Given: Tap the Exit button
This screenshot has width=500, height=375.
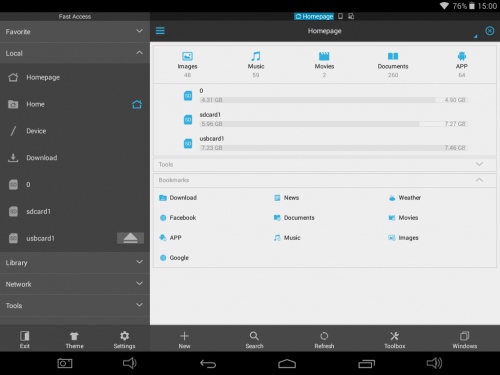Looking at the screenshot, I should click(x=25, y=339).
